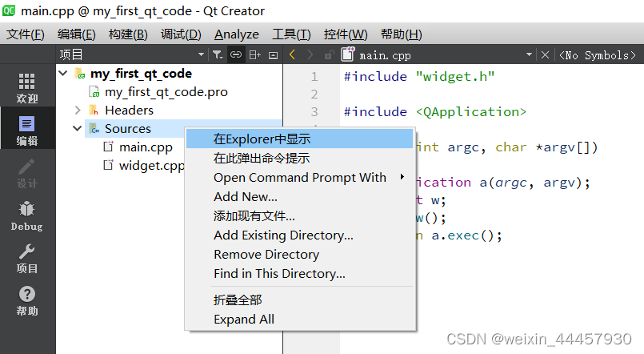
Task: Click line number 1 in editor gutter
Action: 314,76
